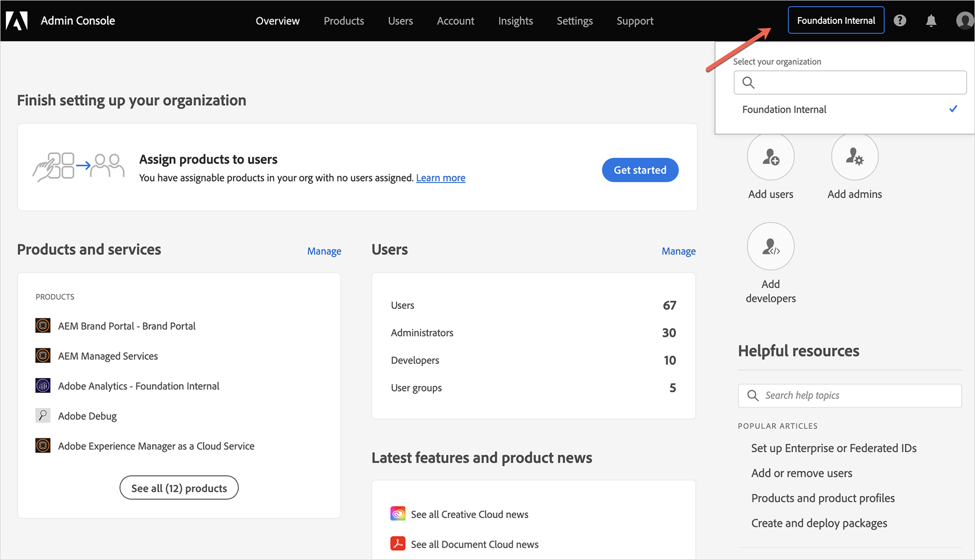Viewport: 975px width, 560px height.
Task: Click the Adobe Debug product icon
Action: (43, 416)
